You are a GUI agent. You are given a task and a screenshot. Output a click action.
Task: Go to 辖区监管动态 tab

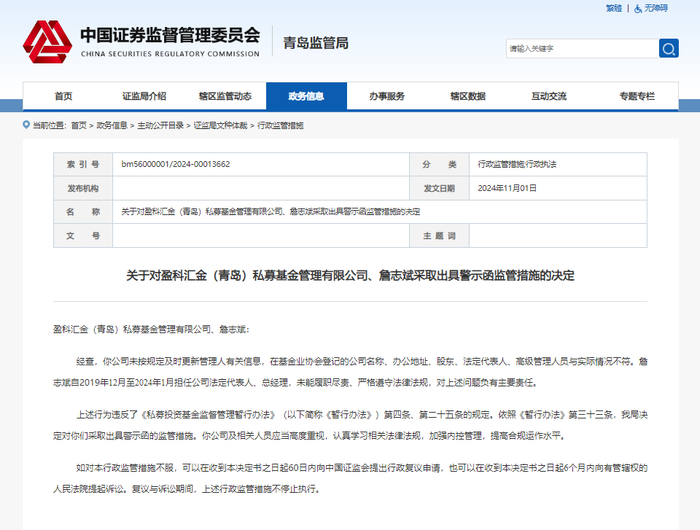[x=225, y=96]
